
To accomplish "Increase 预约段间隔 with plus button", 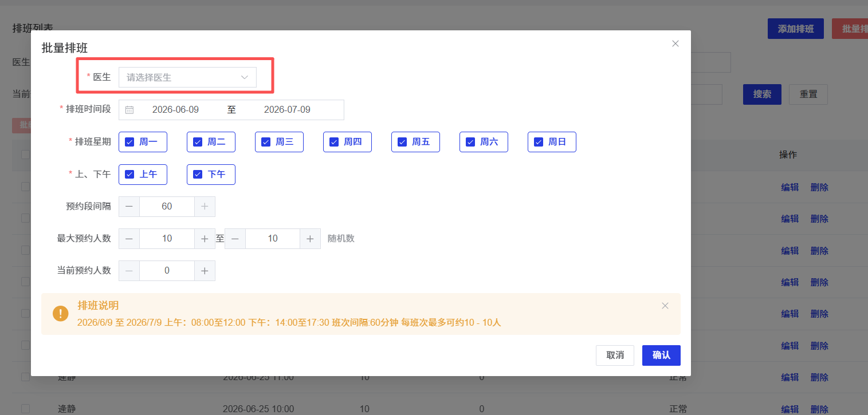I will pos(205,207).
